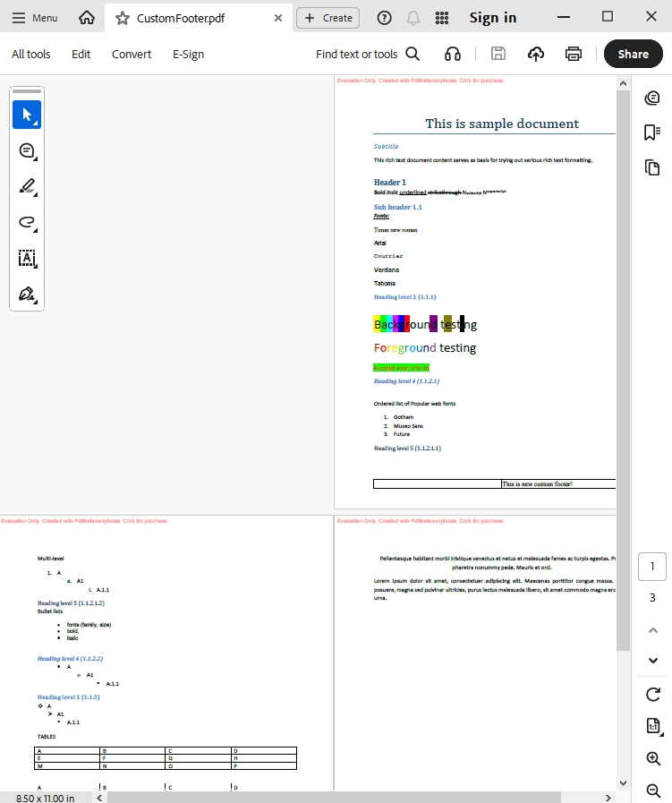Select the Draw freehand lasso tool
The height and width of the screenshot is (803, 672).
(27, 222)
